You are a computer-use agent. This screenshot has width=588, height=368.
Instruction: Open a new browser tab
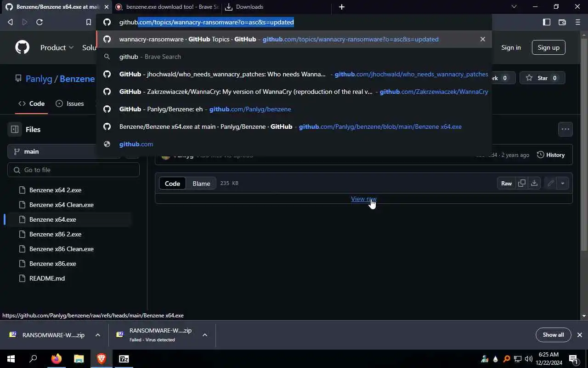tap(342, 7)
